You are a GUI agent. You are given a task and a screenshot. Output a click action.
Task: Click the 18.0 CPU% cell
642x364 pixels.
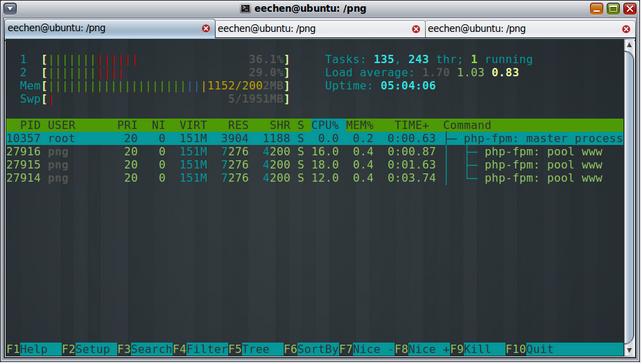325,165
